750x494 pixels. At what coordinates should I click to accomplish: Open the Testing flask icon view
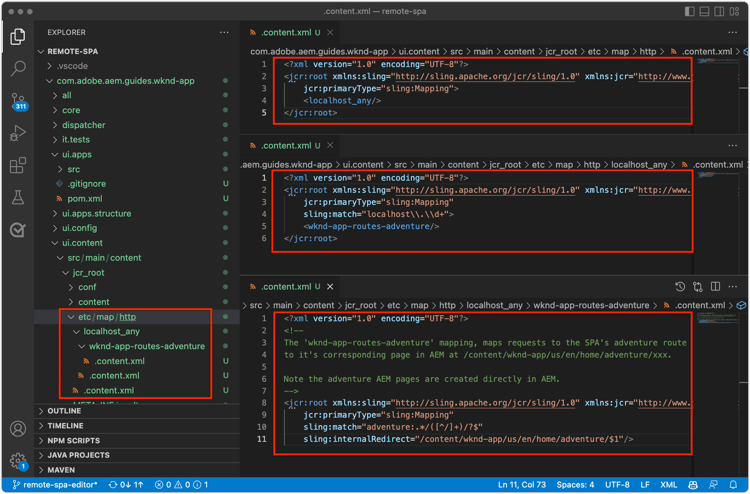18,197
